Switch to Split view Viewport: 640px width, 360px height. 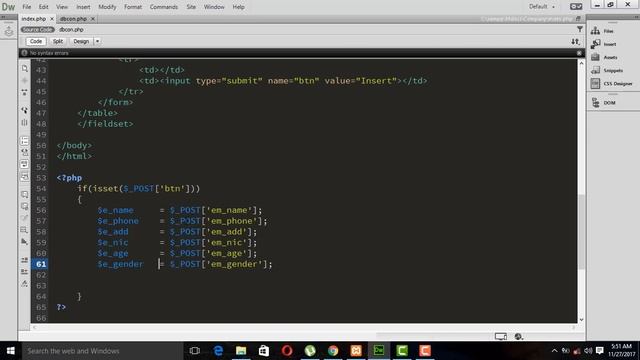click(x=58, y=41)
